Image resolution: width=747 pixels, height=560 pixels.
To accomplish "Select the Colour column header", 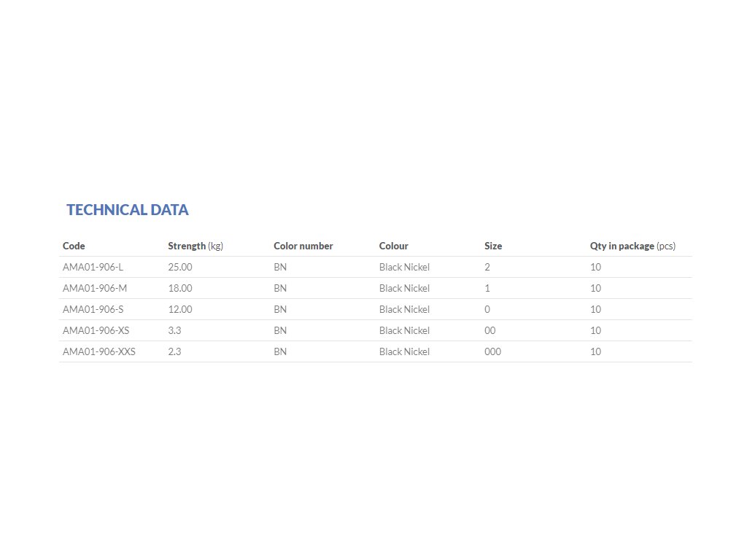I will pos(393,246).
